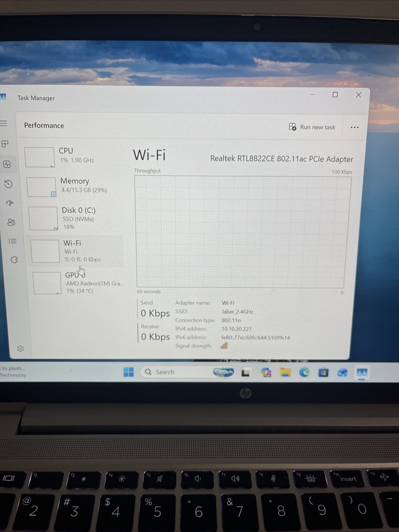Click the Wi-Fi heading title

149,155
